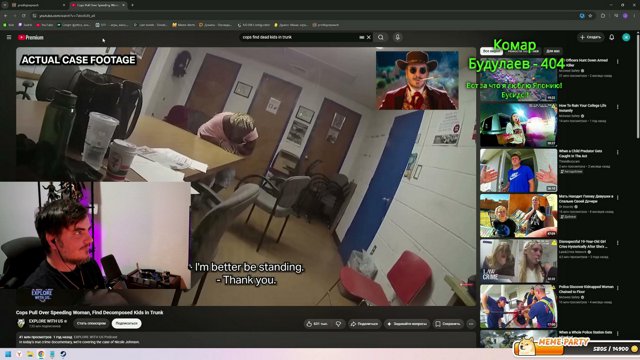The image size is (640, 360).
Task: Open options menu for College Life video
Action: point(618,107)
